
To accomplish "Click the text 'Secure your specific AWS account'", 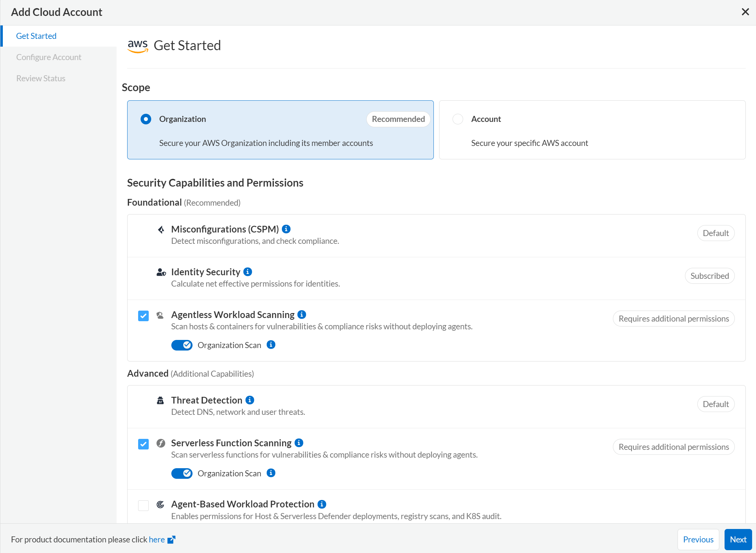I will click(530, 143).
